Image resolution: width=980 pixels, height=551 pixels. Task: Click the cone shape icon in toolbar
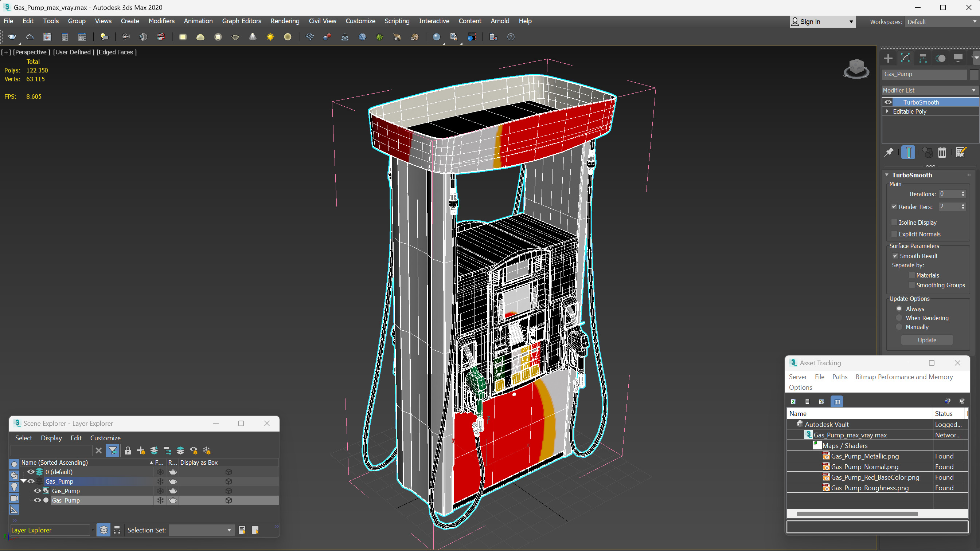(253, 37)
